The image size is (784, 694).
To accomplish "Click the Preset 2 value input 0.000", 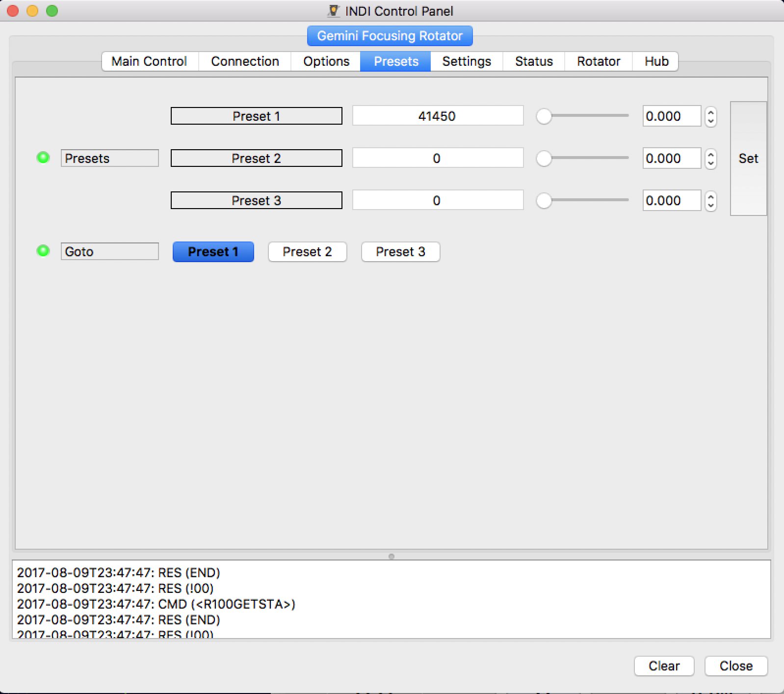I will click(x=672, y=159).
